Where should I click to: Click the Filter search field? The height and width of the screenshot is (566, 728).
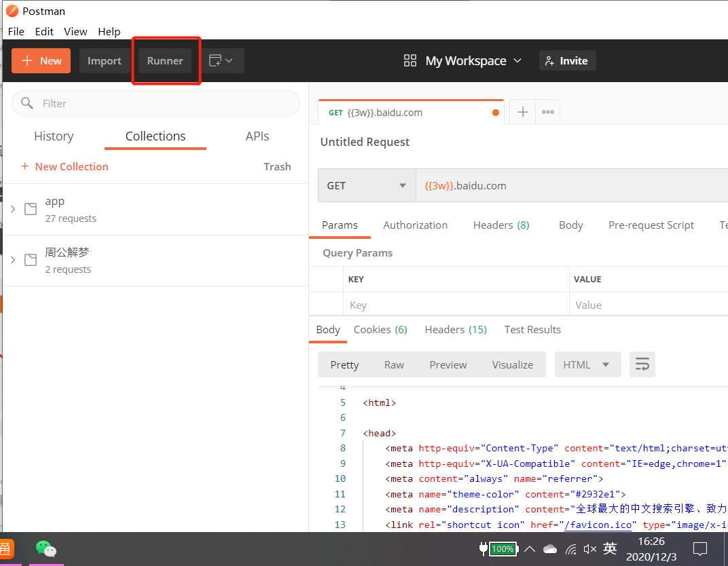point(156,103)
